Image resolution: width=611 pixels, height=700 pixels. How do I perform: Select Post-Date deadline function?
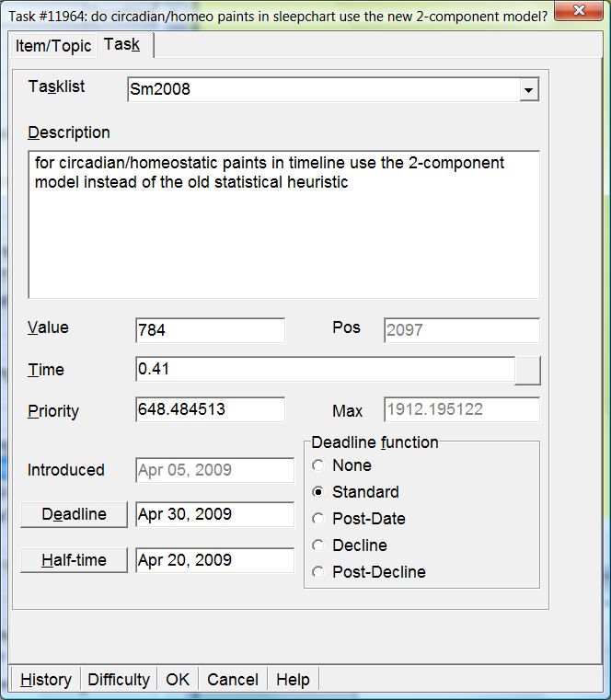click(318, 519)
